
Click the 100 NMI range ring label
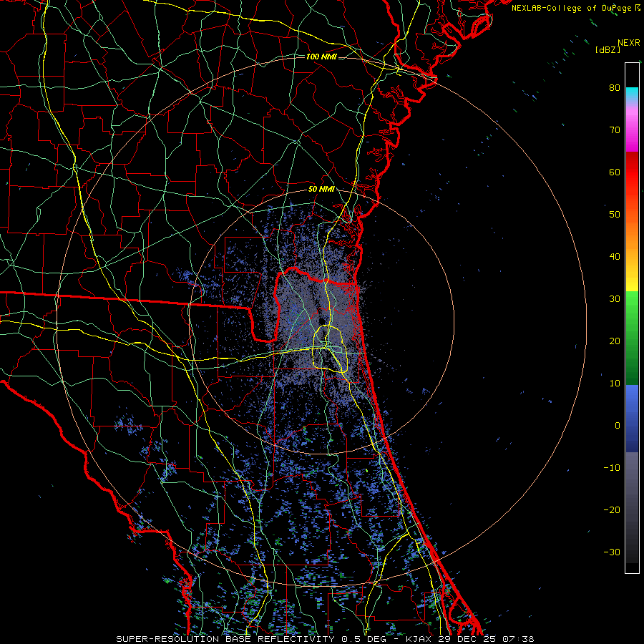[x=321, y=57]
